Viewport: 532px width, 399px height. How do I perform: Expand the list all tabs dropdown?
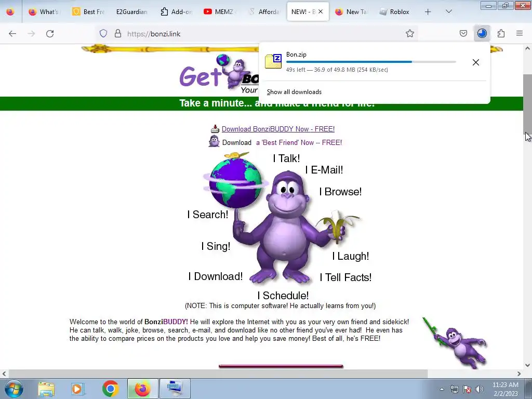[x=448, y=12]
